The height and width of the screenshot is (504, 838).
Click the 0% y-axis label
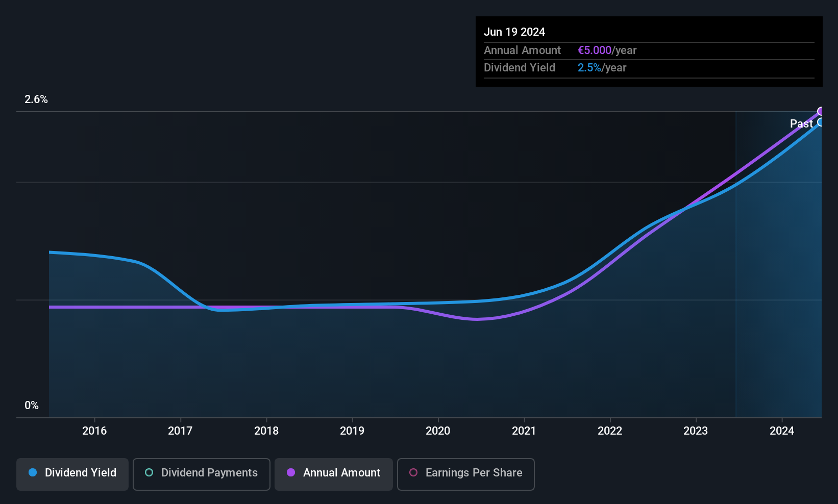coord(32,406)
